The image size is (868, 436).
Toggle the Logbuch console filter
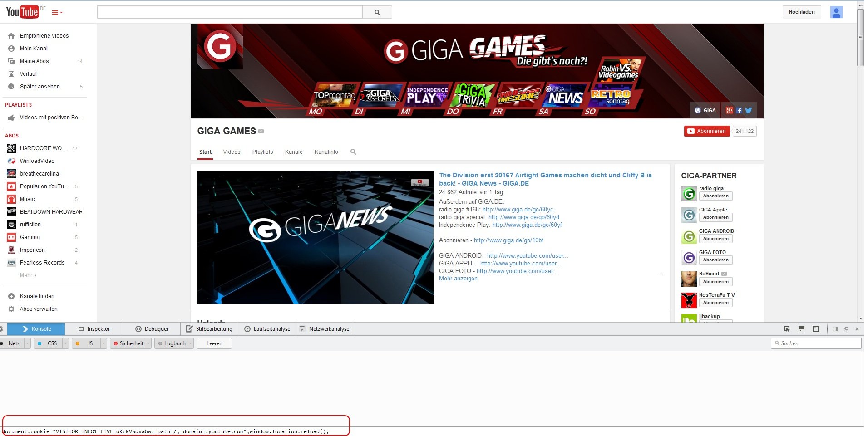171,343
